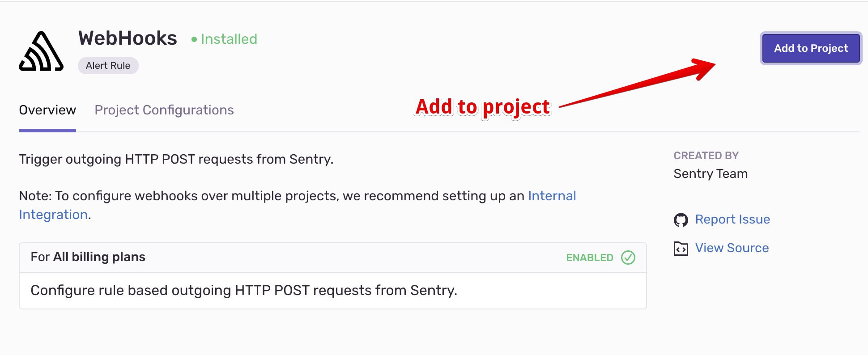This screenshot has height=355, width=868.
Task: Open the Report Issue link
Action: click(x=732, y=220)
